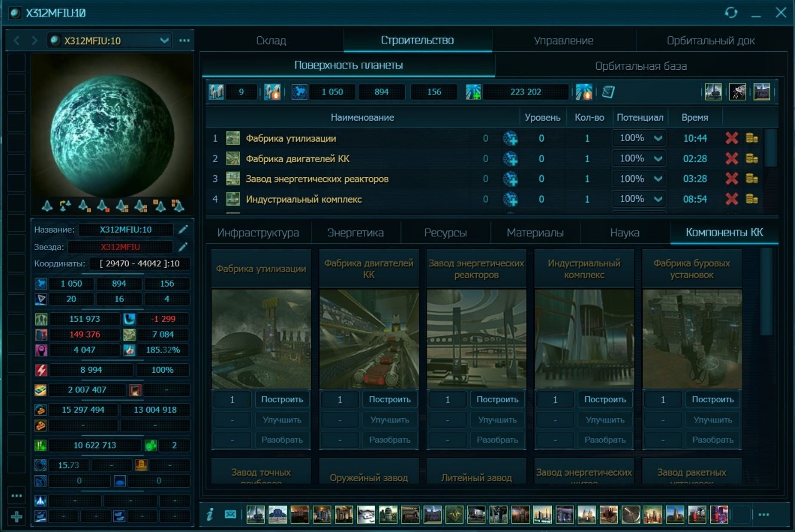Click the plus icon in left sidebar
This screenshot has width=795, height=532.
pyautogui.click(x=16, y=517)
